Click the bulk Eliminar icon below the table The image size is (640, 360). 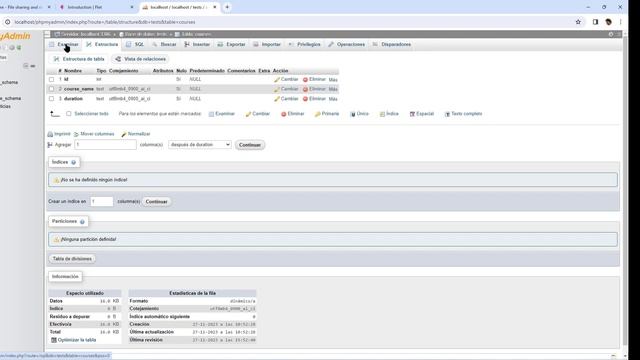284,114
